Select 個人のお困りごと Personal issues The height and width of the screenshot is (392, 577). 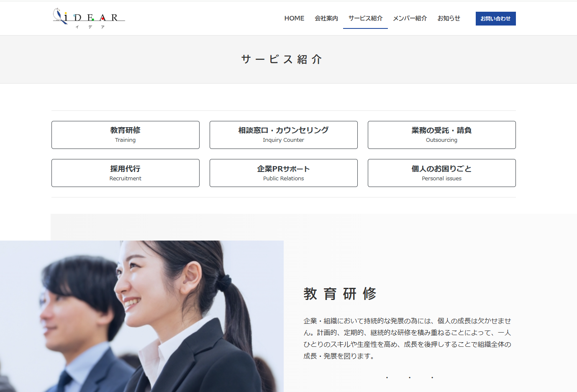[x=442, y=173]
